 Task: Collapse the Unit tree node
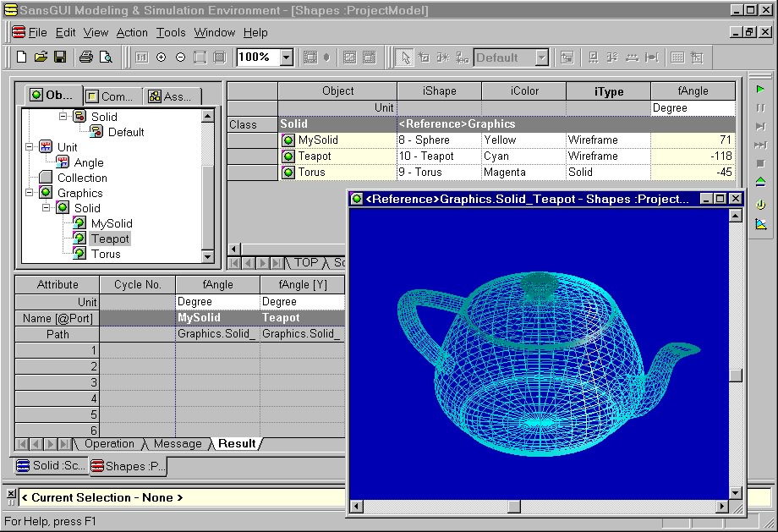30,147
